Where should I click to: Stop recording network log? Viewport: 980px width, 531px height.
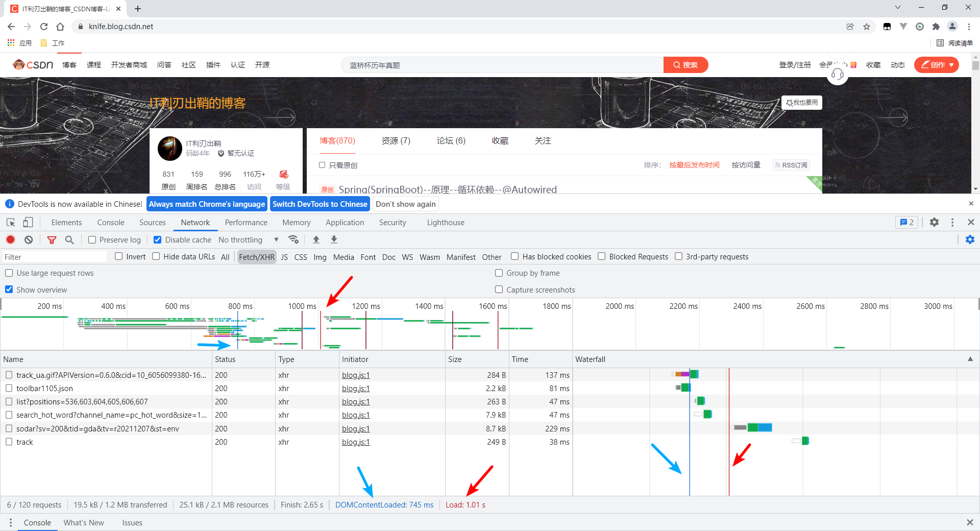coord(11,239)
